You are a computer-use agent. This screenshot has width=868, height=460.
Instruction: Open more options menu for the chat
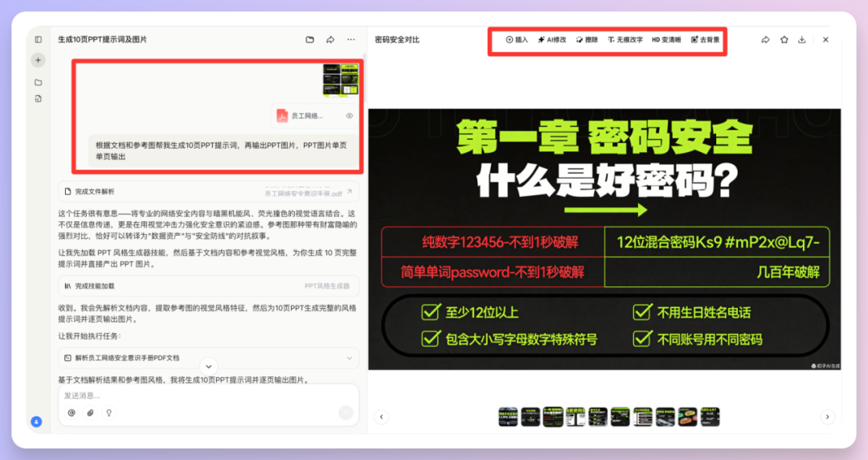click(351, 39)
